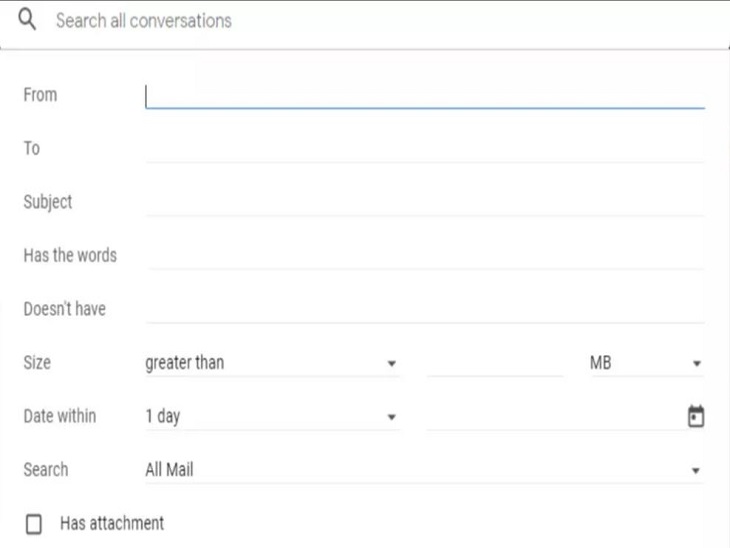Select the Subject text field
This screenshot has width=730, height=548.
(x=424, y=203)
